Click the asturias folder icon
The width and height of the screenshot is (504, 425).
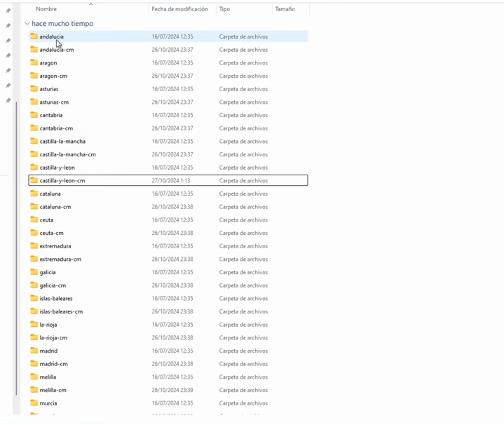pos(34,89)
